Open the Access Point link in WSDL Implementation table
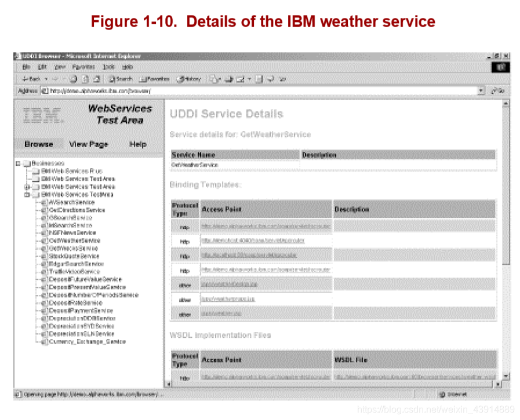Viewport: 520px width, 420px height. coord(266,377)
